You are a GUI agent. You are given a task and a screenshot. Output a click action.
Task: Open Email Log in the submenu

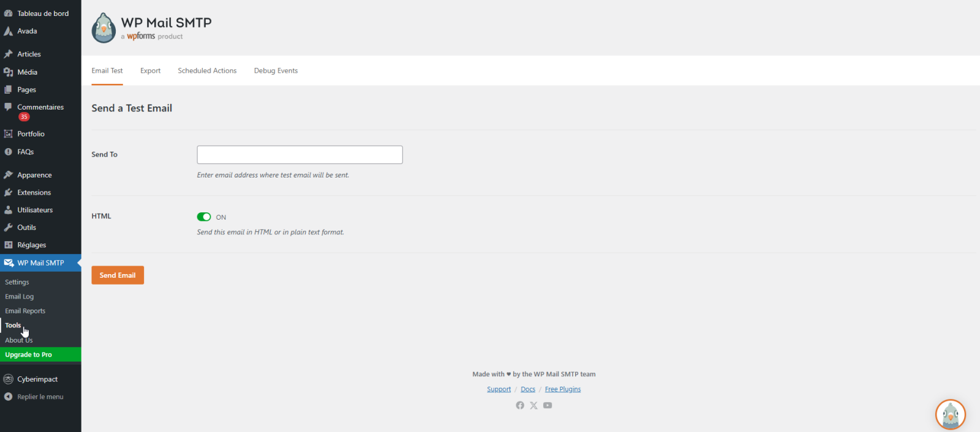click(x=20, y=297)
